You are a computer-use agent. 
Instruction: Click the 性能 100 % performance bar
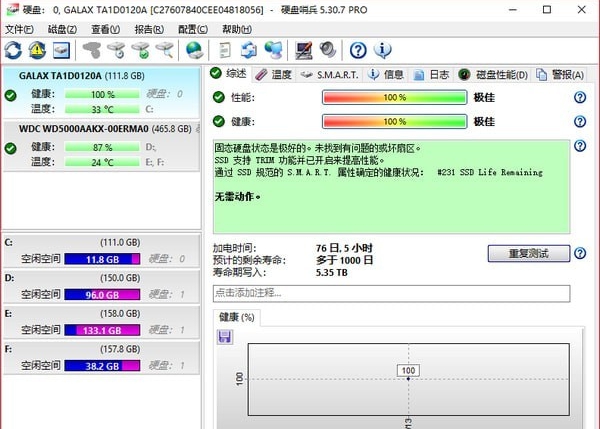coord(395,97)
